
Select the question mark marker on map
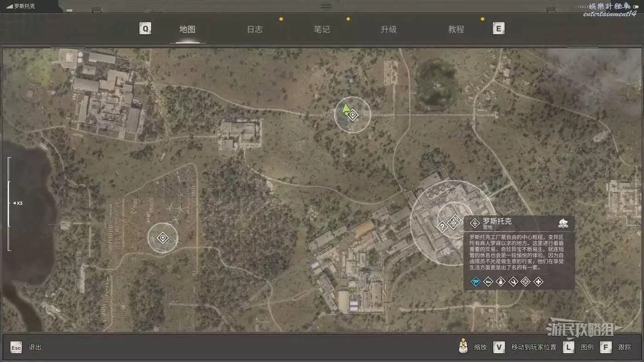pyautogui.click(x=442, y=226)
